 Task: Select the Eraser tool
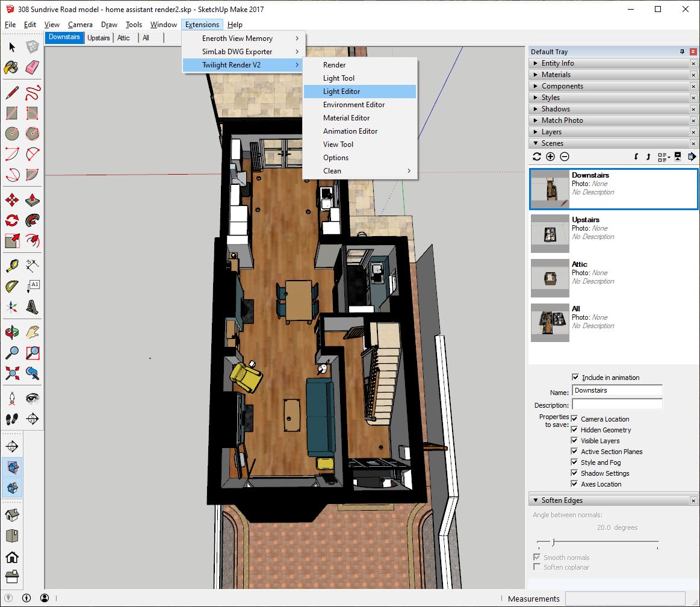[x=33, y=67]
